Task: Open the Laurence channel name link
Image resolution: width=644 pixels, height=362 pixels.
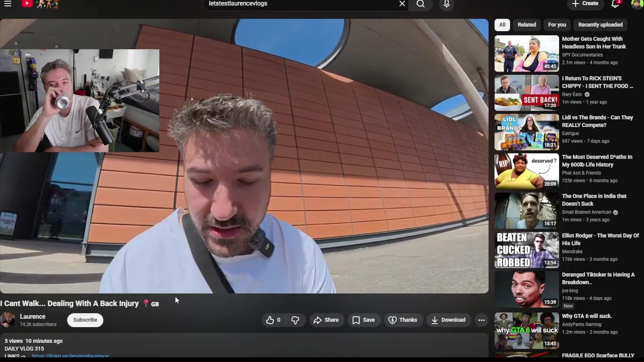Action: 33,317
